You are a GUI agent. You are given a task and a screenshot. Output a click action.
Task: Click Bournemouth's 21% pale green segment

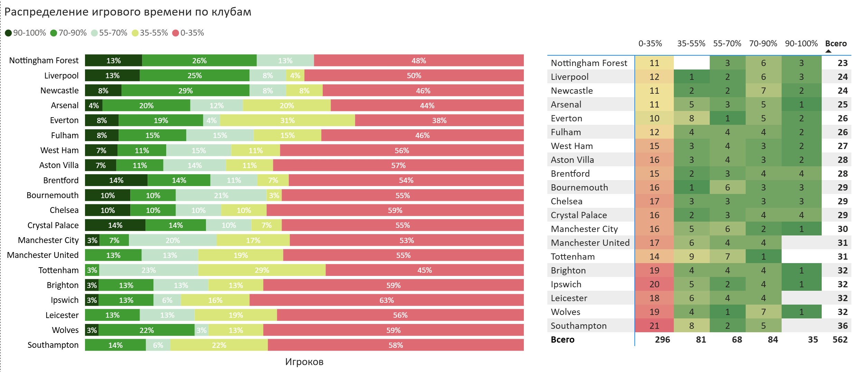221,195
